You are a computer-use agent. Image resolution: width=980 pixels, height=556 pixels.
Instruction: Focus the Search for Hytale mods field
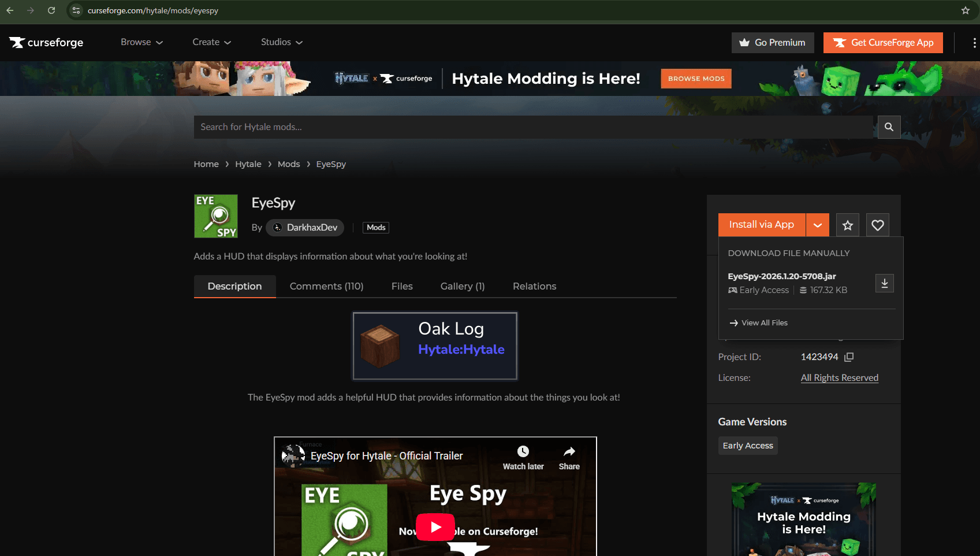point(534,127)
